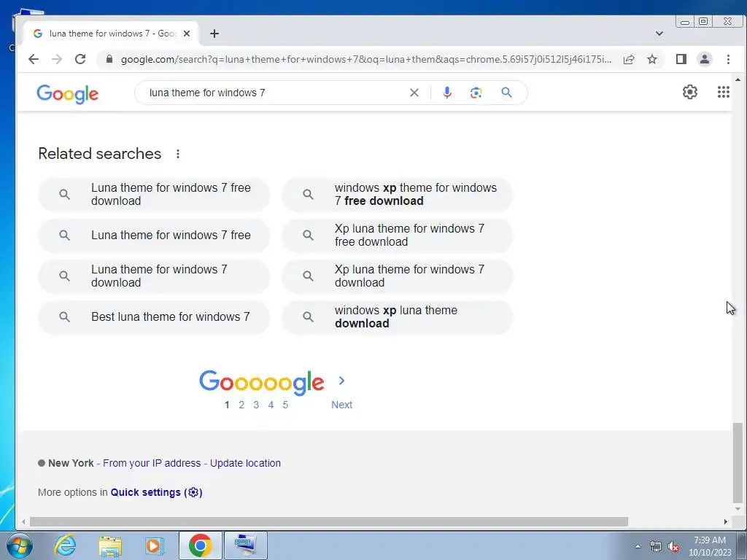Share this page from the address bar
The width and height of the screenshot is (747, 560).
tap(629, 59)
